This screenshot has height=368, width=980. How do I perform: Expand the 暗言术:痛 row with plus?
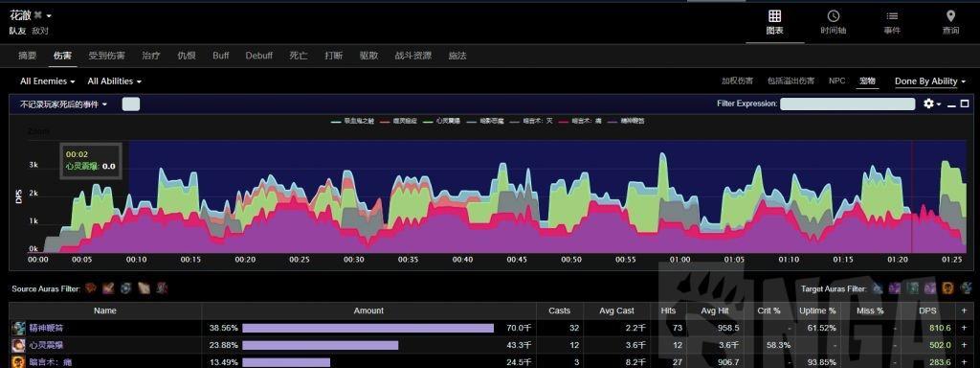(965, 361)
